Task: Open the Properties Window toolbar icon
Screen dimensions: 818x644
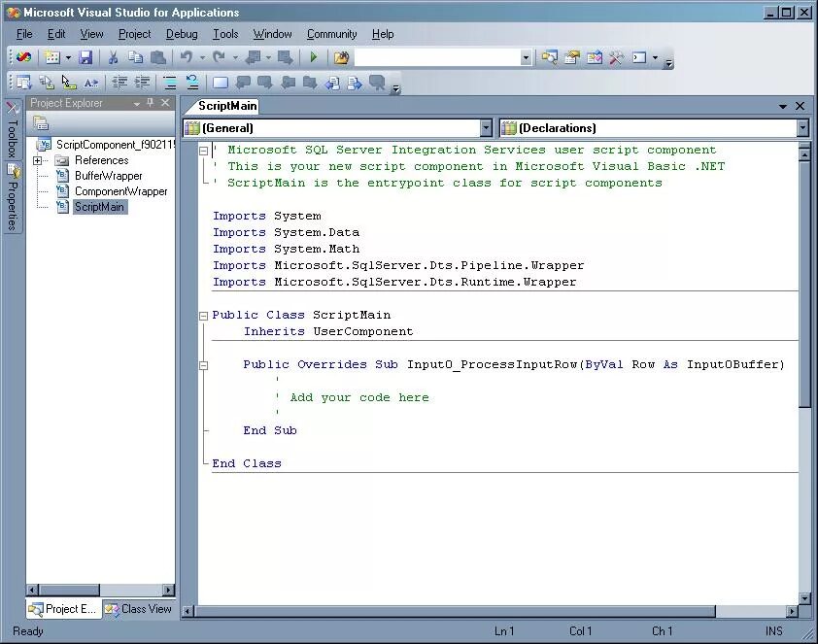Action: tap(572, 57)
